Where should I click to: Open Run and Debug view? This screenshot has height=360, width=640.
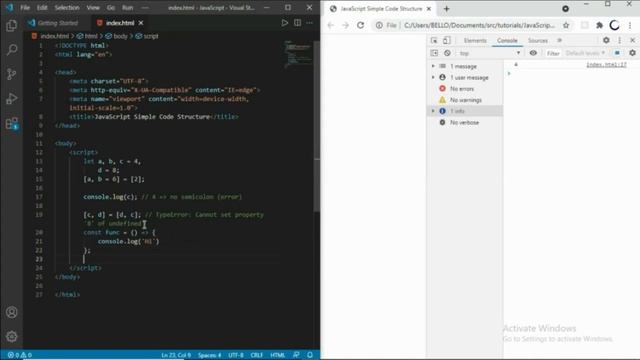[x=11, y=99]
